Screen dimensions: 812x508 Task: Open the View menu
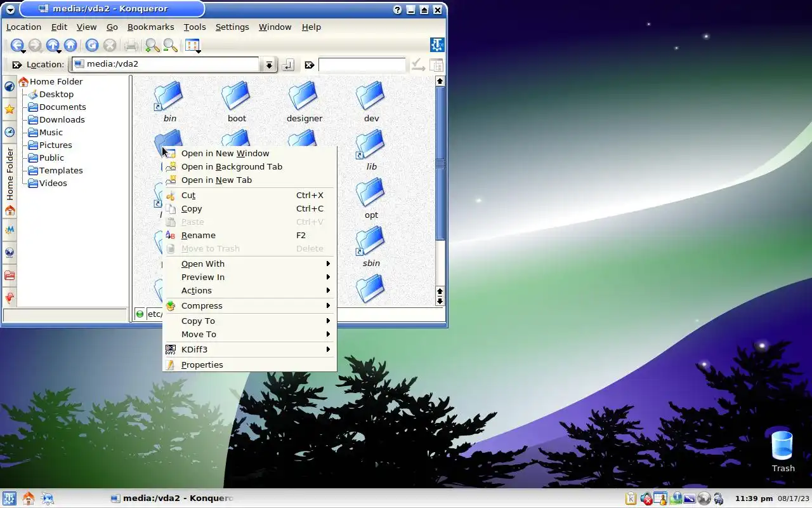(x=86, y=27)
